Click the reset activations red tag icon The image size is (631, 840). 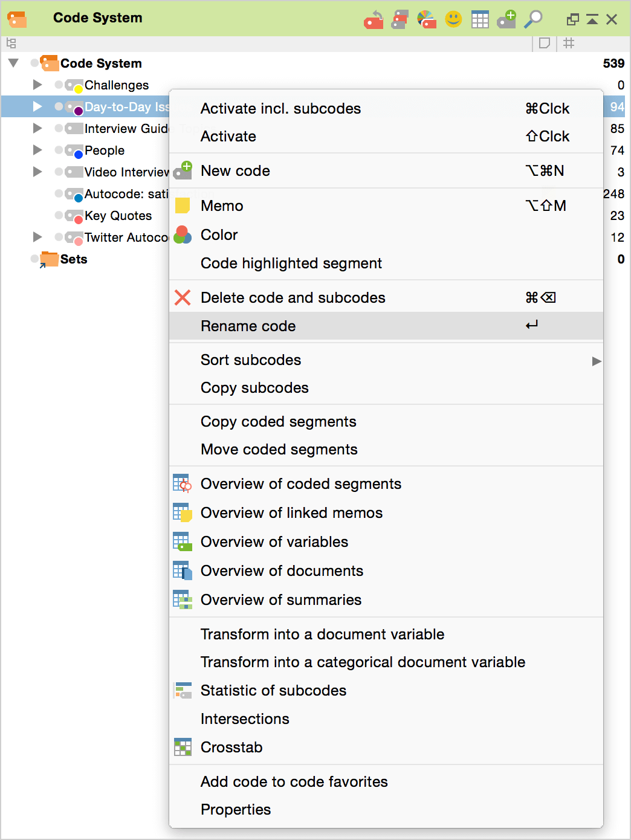coord(374,20)
